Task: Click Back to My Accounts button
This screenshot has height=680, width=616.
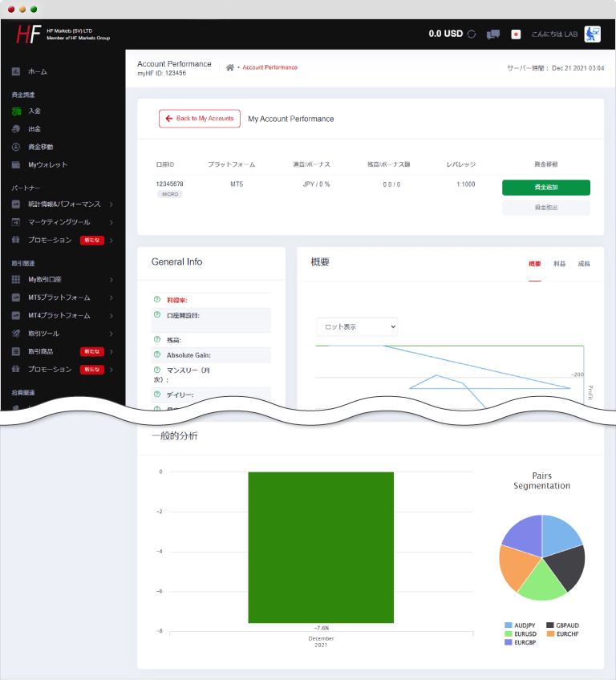Action: point(200,119)
